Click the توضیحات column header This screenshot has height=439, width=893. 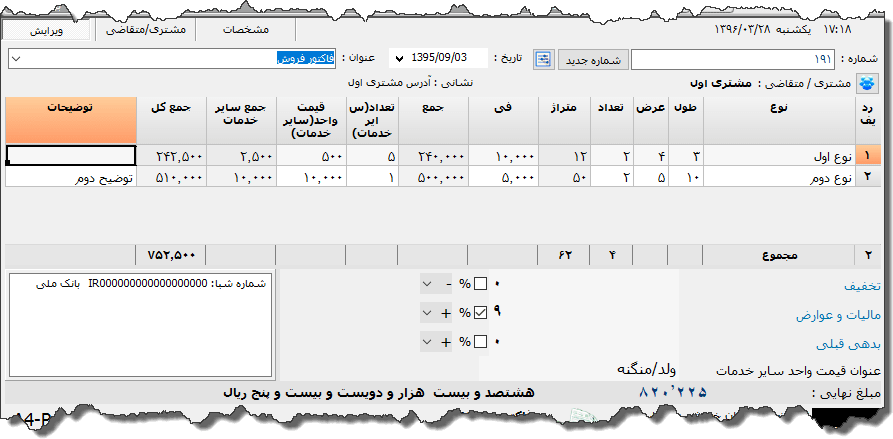click(x=70, y=119)
